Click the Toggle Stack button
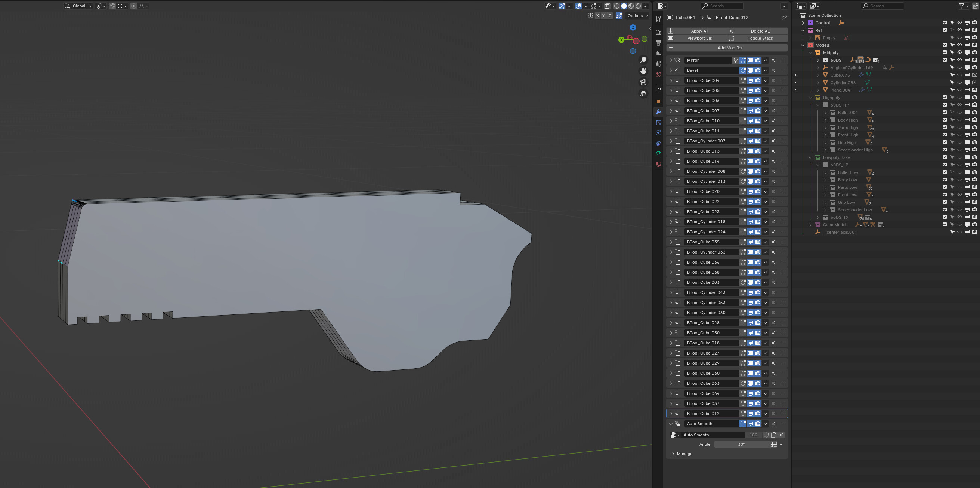This screenshot has height=488, width=980. click(x=757, y=38)
